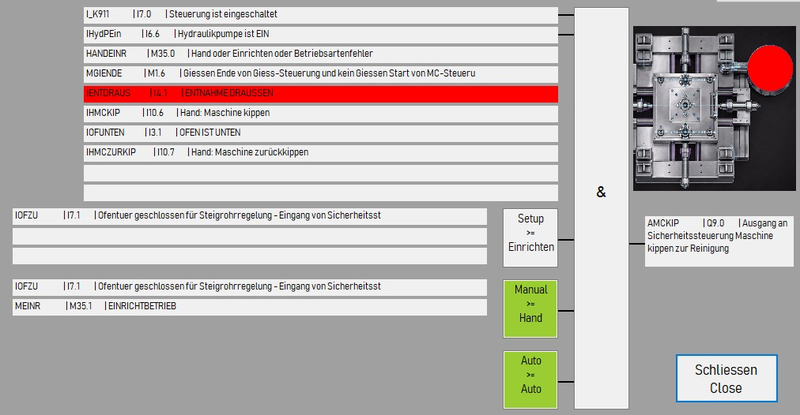Screen dimensions: 800x415
Task: Select the IHMCZURKIP Maschine zurückkippen row
Action: pyautogui.click(x=320, y=152)
